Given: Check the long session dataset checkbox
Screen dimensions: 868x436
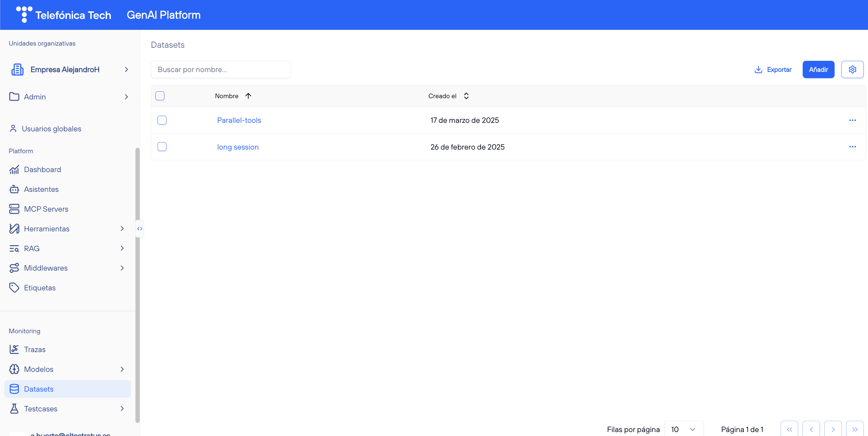Looking at the screenshot, I should point(162,147).
